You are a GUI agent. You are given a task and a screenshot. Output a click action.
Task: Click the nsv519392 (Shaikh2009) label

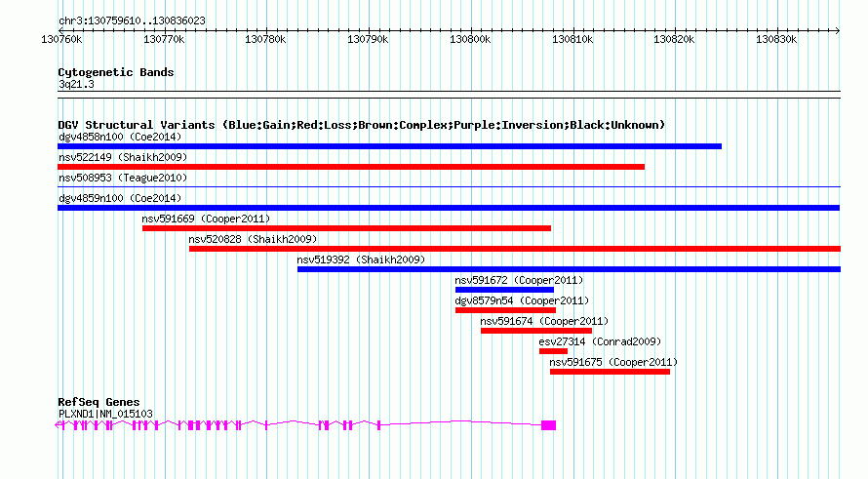[361, 259]
